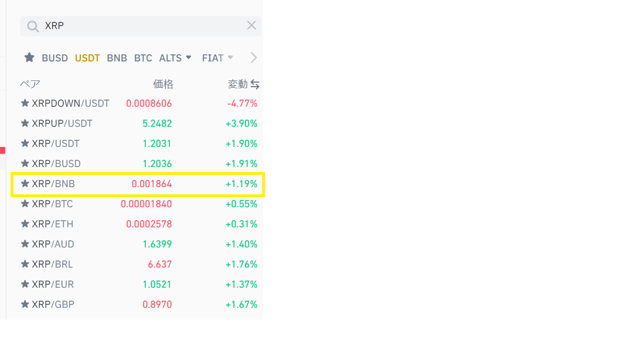
Task: Switch to the BUSD market tab
Action: click(55, 58)
